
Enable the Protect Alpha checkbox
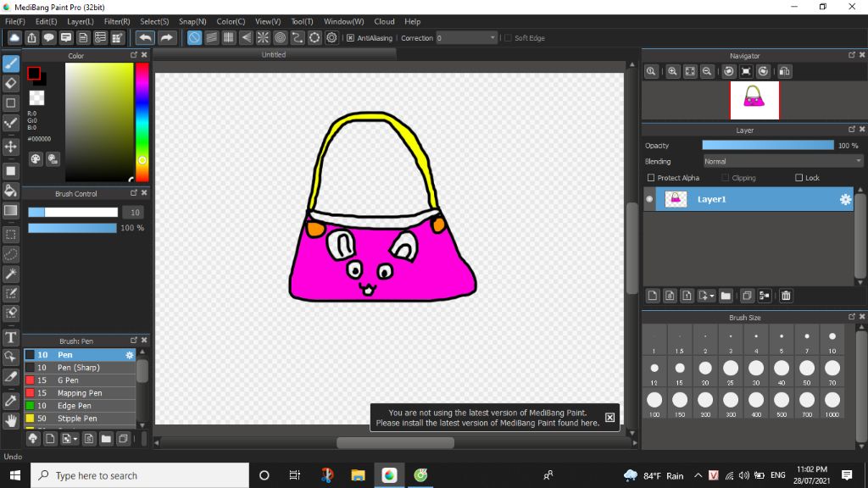651,178
